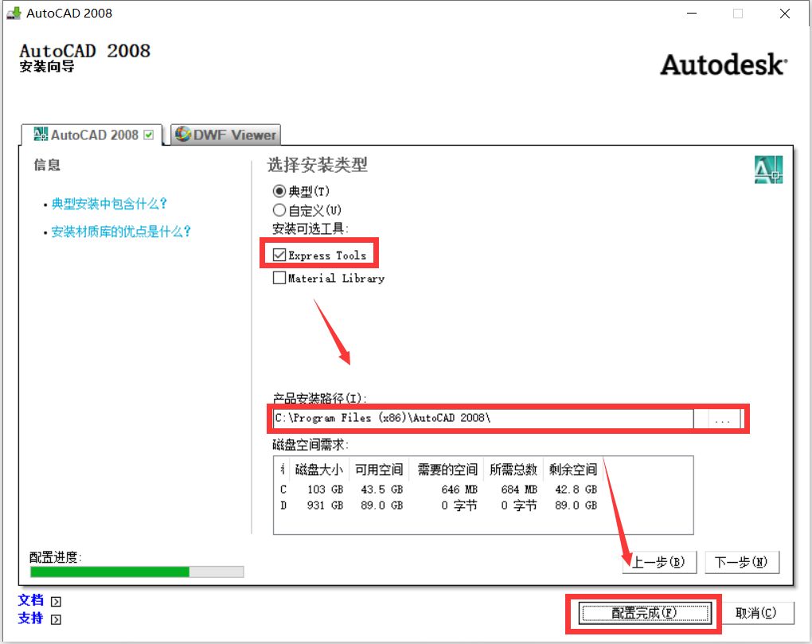Image resolution: width=812 pixels, height=644 pixels.
Task: Click the 磁盘大小 column header
Action: click(319, 470)
